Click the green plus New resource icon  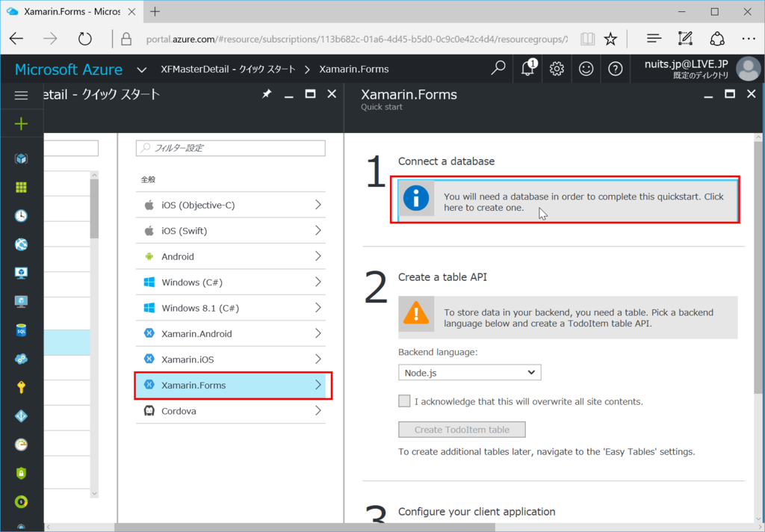[x=21, y=124]
